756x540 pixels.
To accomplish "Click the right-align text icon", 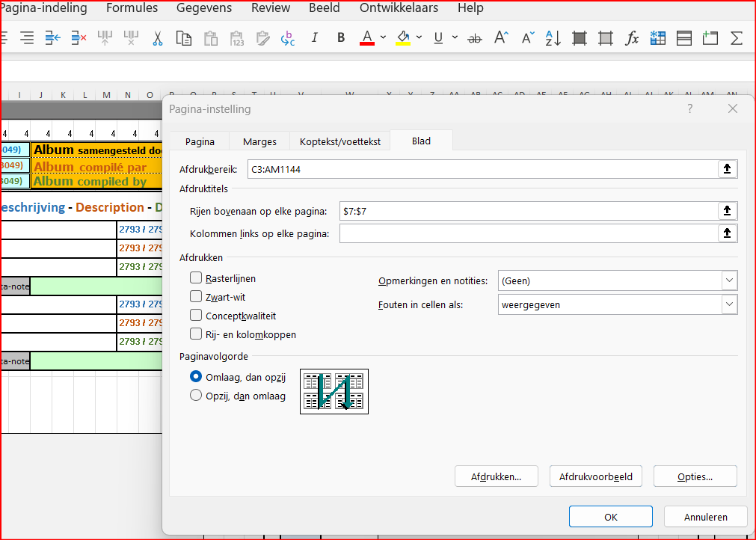I will 27,37.
